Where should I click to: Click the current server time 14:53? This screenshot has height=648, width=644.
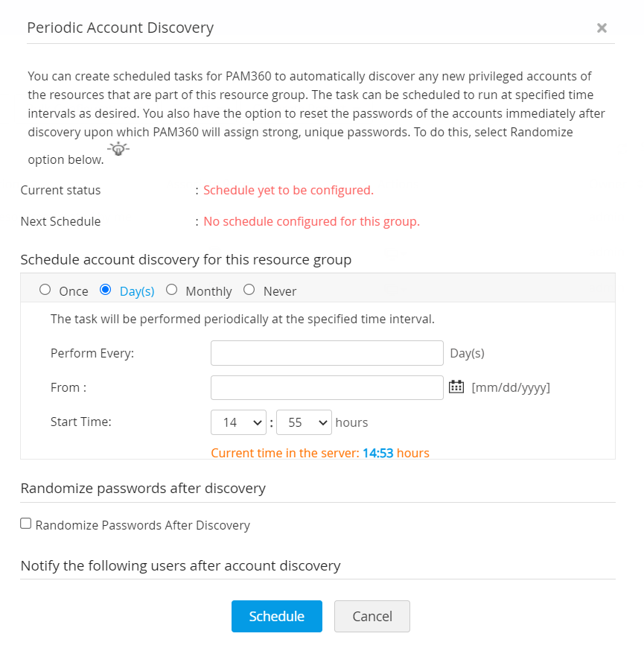(377, 453)
